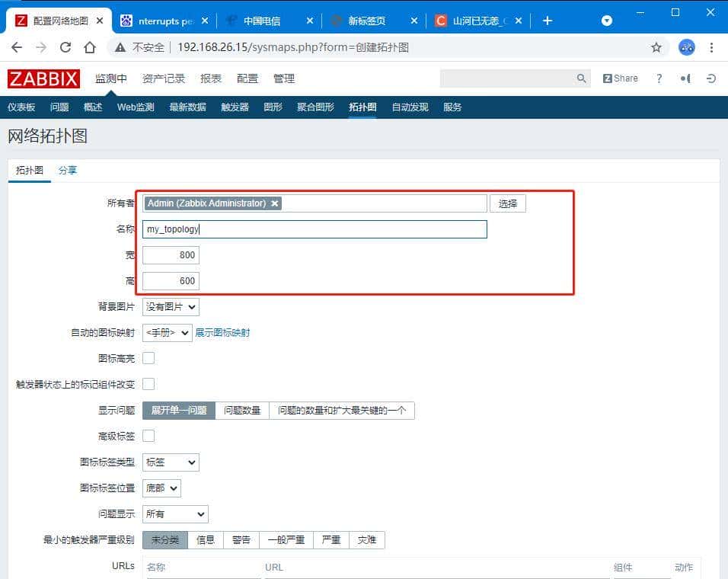Screen dimensions: 728x579
Task: Open the Zabbix global search
Action: (x=581, y=78)
